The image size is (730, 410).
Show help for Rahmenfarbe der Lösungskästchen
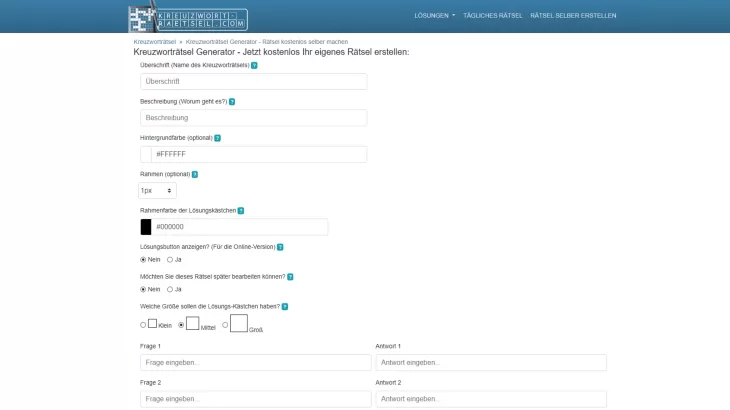point(241,211)
